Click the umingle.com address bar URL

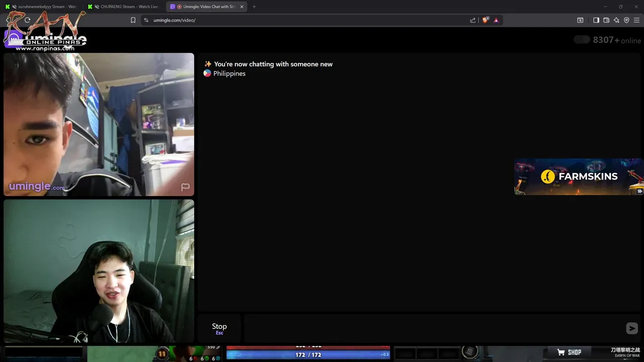(175, 20)
